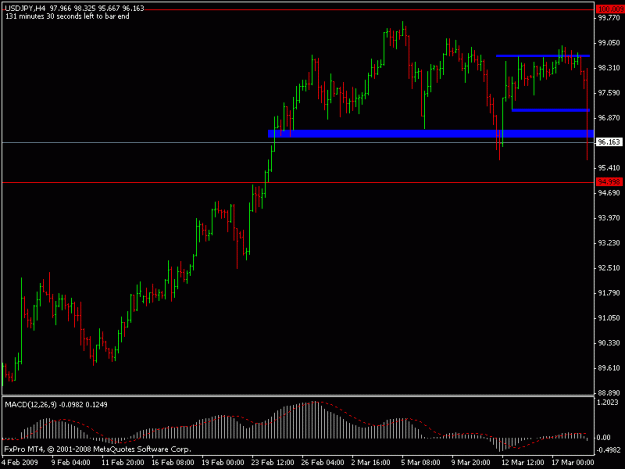Click the '2 Mar 16:00' time label
The image size is (625, 469).
(x=371, y=462)
